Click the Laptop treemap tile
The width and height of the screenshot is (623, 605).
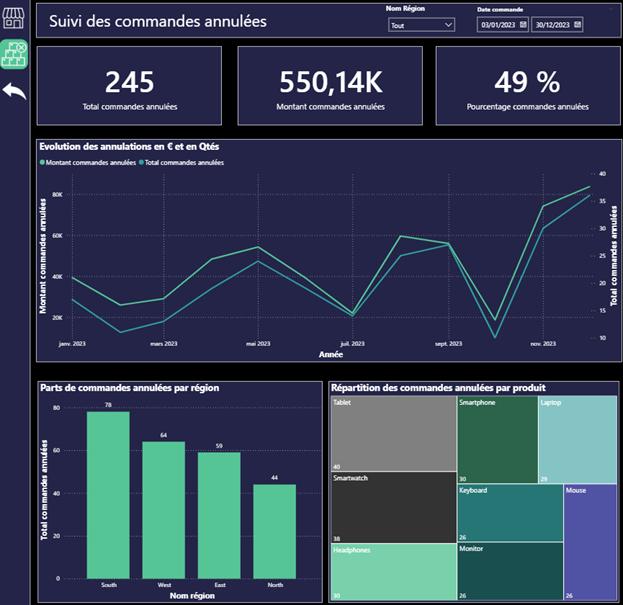(577, 439)
